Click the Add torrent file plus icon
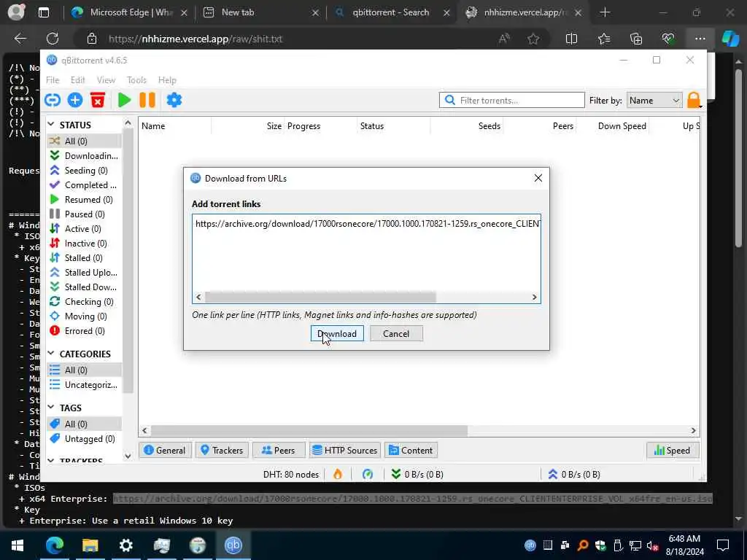 75,100
